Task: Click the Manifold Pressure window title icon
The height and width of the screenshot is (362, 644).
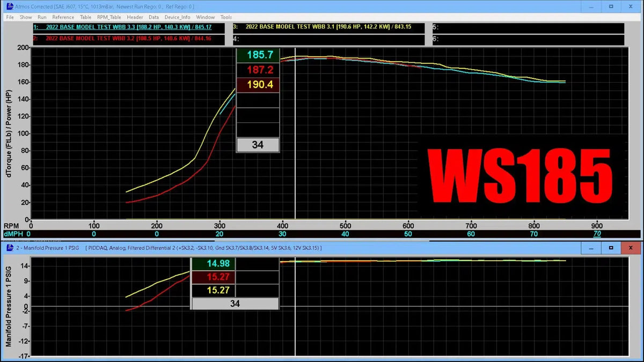Action: click(x=9, y=248)
